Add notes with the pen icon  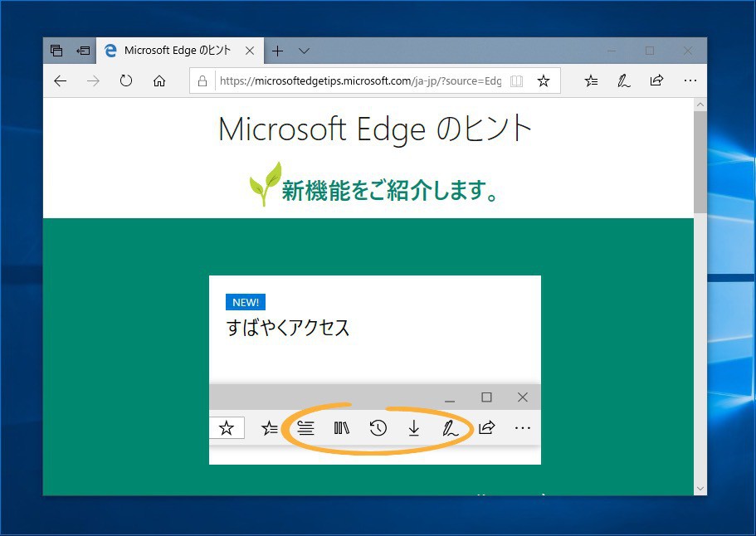(x=623, y=81)
